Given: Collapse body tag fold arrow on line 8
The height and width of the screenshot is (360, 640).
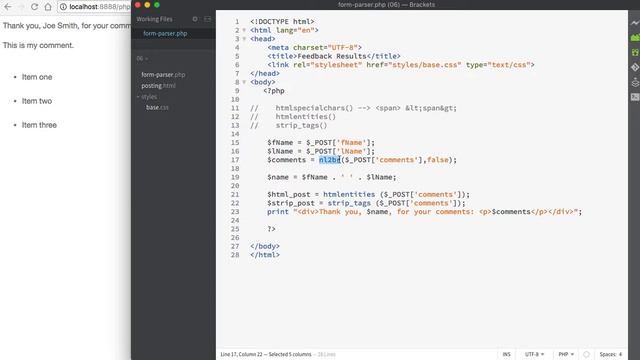Looking at the screenshot, I should (x=244, y=82).
